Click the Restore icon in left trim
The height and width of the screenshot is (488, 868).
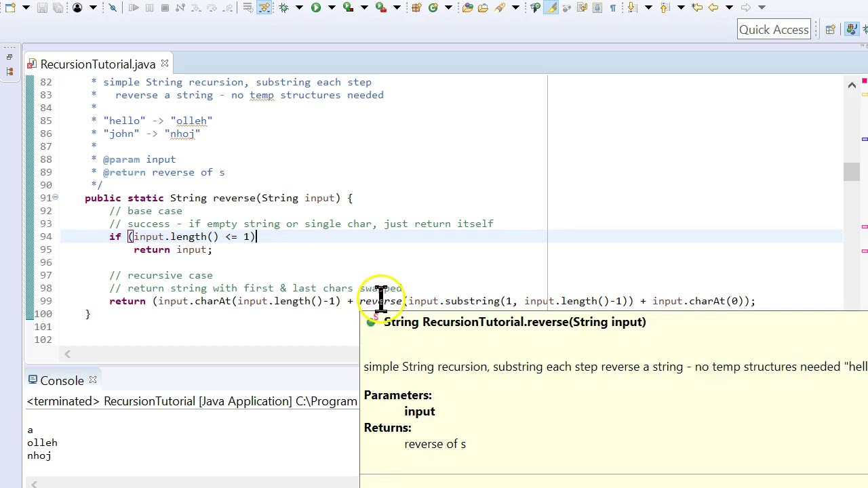coord(9,58)
